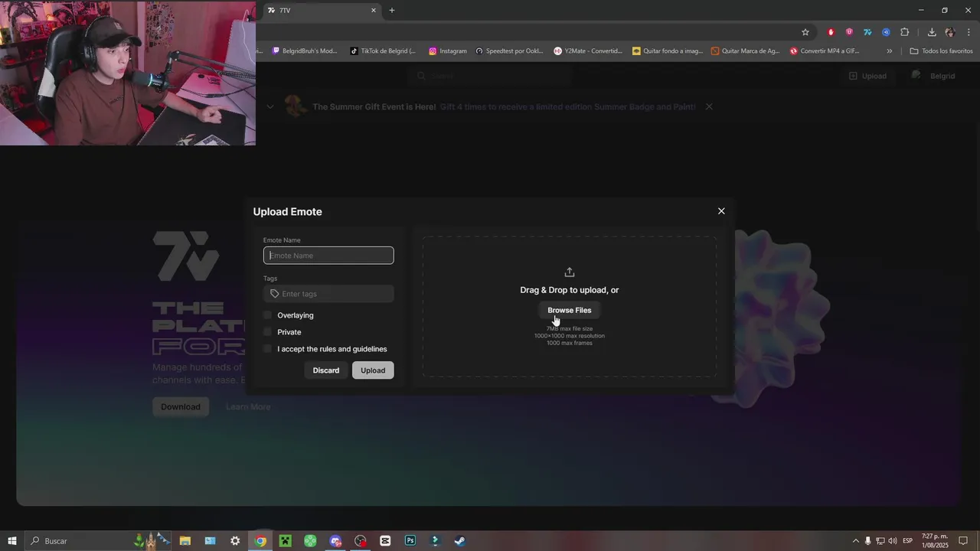Open BelgridBruh's Mod bookmark
This screenshot has width=980, height=551.
pos(305,51)
